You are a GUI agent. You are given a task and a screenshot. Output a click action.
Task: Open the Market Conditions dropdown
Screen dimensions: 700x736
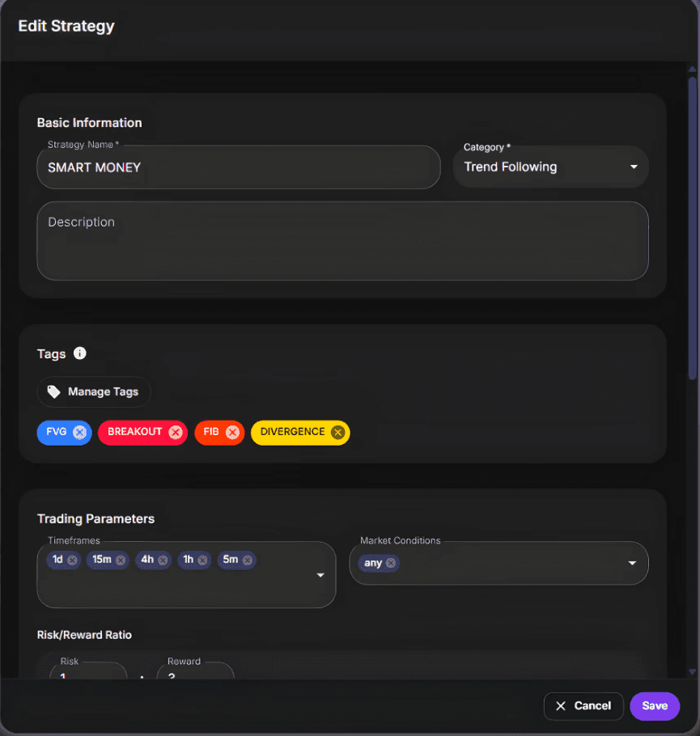[632, 564]
